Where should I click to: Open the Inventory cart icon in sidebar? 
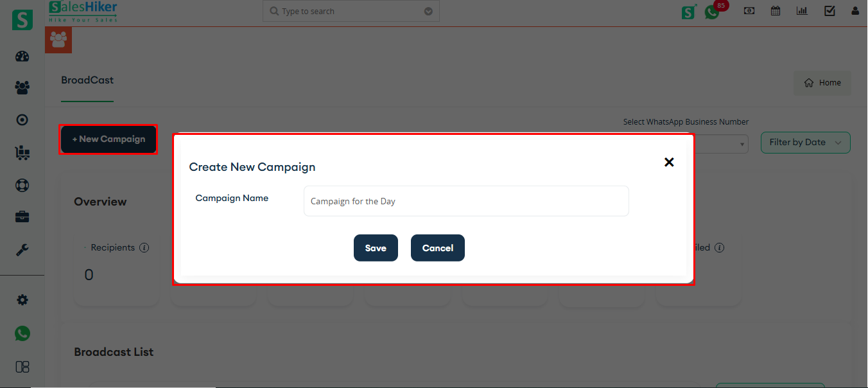click(22, 153)
